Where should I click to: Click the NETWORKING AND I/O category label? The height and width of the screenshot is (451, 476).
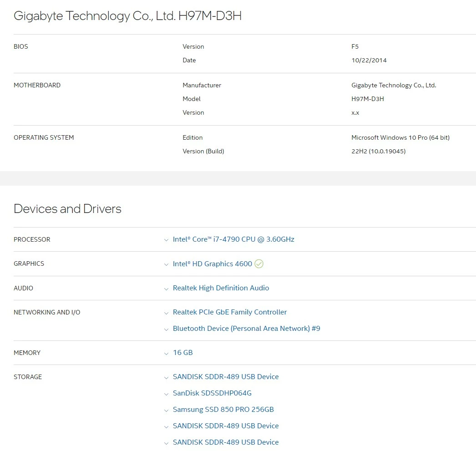coord(47,312)
